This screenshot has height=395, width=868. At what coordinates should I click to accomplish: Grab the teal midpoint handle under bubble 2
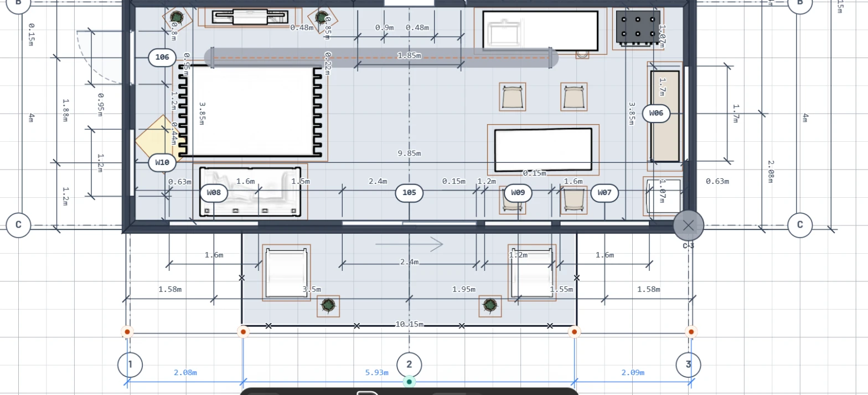[x=409, y=381]
